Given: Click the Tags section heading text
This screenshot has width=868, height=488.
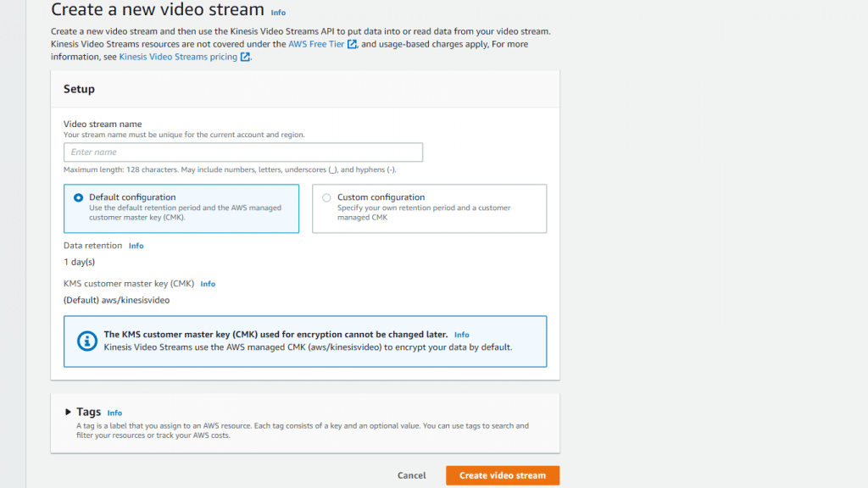Looking at the screenshot, I should click(89, 413).
